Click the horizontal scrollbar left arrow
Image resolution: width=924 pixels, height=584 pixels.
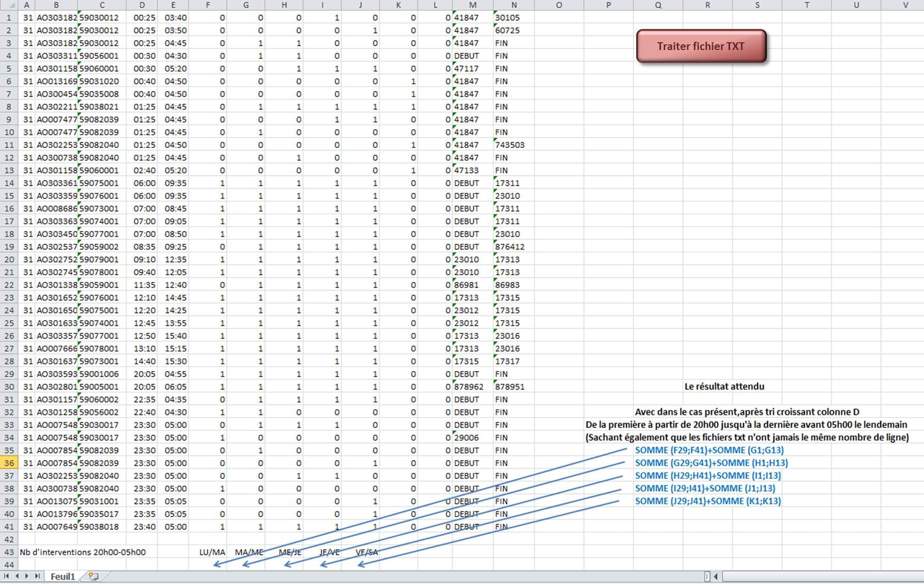click(x=716, y=576)
